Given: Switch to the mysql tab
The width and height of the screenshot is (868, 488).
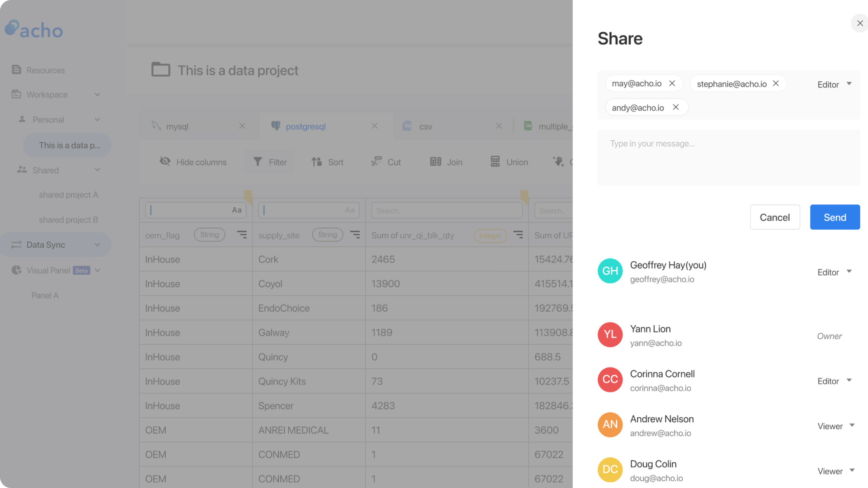Looking at the screenshot, I should [177, 126].
